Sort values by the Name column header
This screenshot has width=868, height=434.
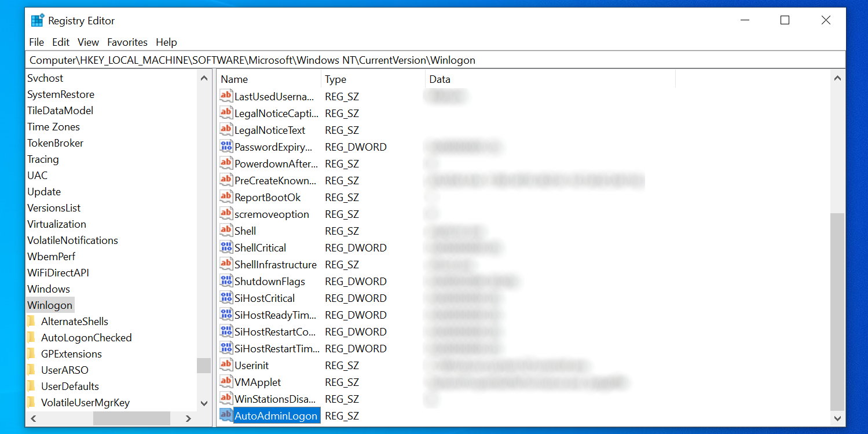click(x=269, y=79)
